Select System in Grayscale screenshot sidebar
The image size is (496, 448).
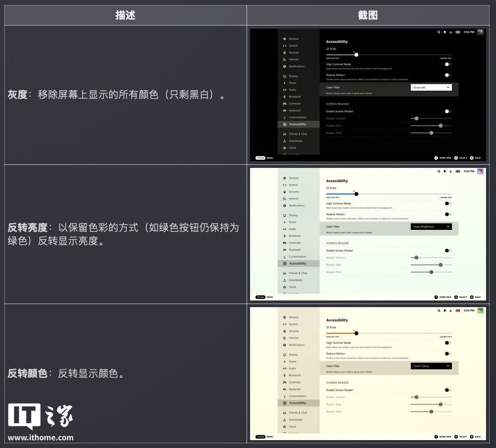[x=299, y=46]
